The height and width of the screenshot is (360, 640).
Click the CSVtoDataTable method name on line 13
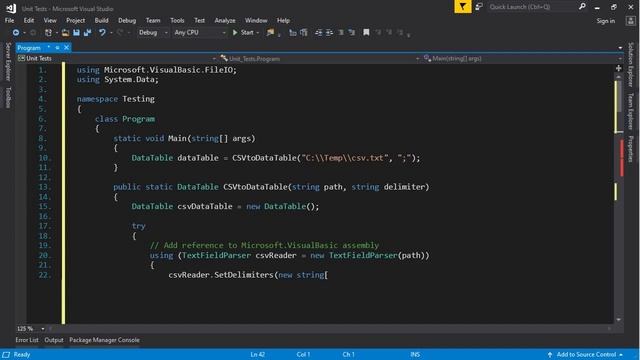[256, 187]
